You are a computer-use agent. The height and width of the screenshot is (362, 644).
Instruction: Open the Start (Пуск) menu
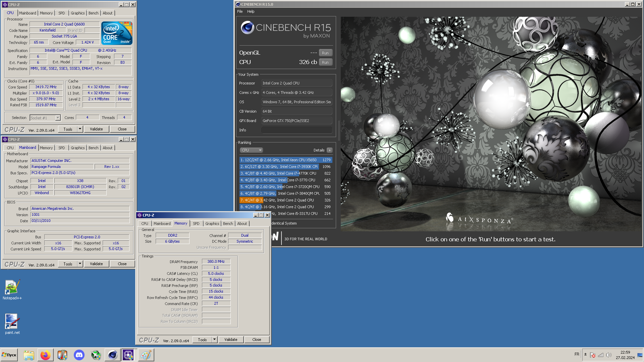tap(9, 355)
